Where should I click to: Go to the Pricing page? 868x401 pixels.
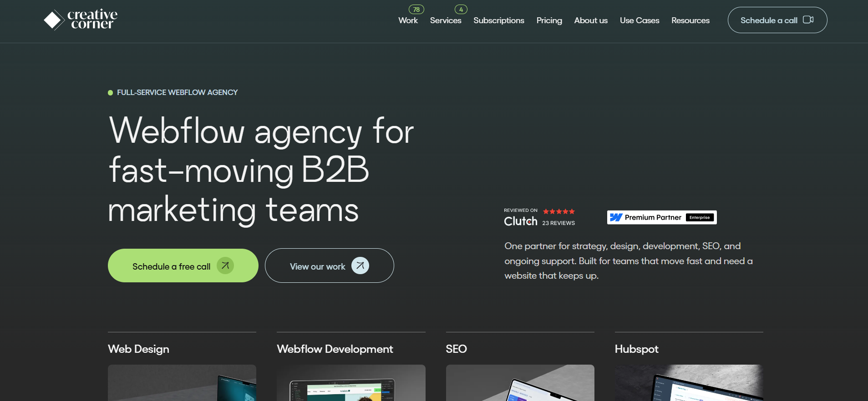tap(549, 20)
